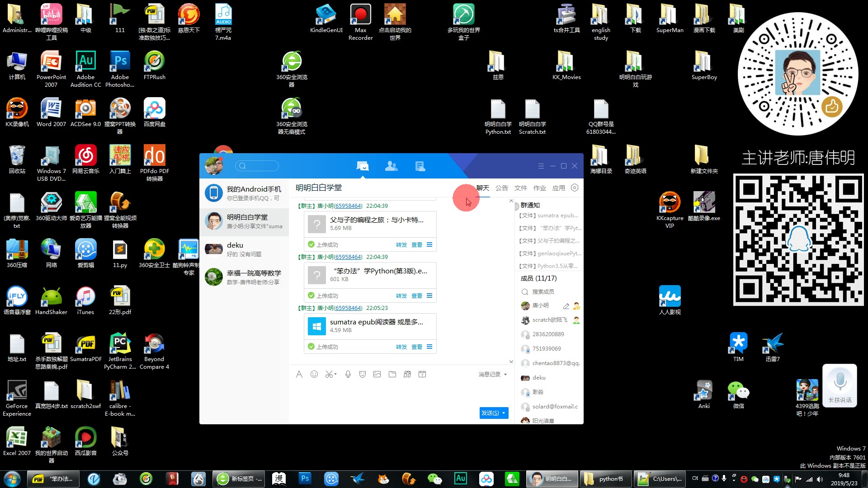Click the send image icon
The image size is (868, 488).
coord(377,374)
